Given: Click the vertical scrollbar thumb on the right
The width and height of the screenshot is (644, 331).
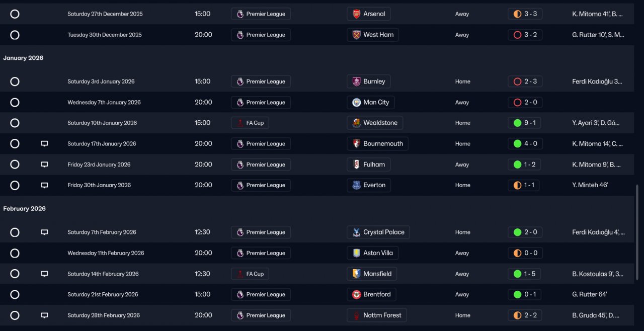Looking at the screenshot, I should [636, 232].
